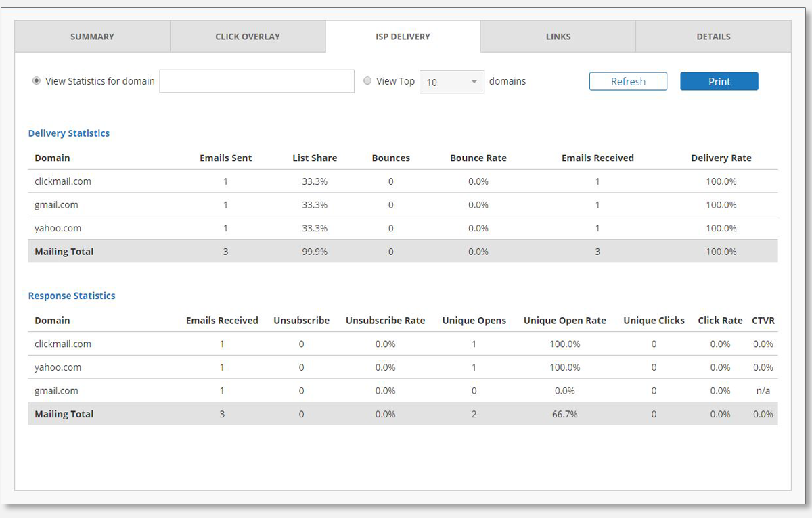Click the Unsubscribe Rate column header
This screenshot has height=518, width=812.
coord(386,321)
